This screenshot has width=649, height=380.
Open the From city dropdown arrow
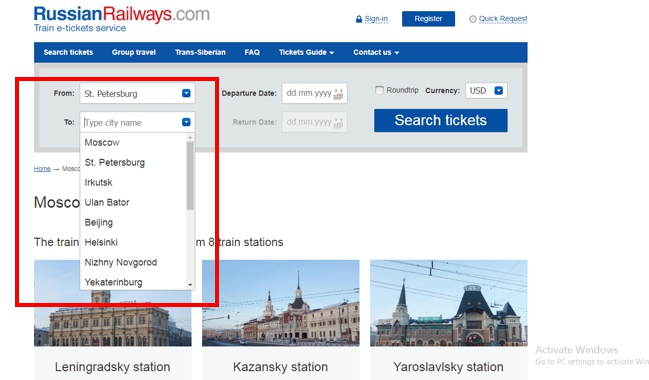(186, 93)
